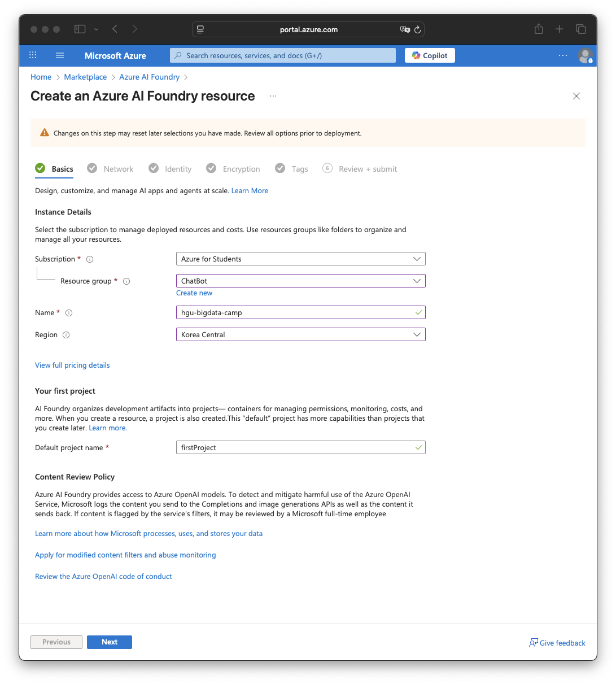Open a new Safari tab
This screenshot has width=616, height=684.
560,29
